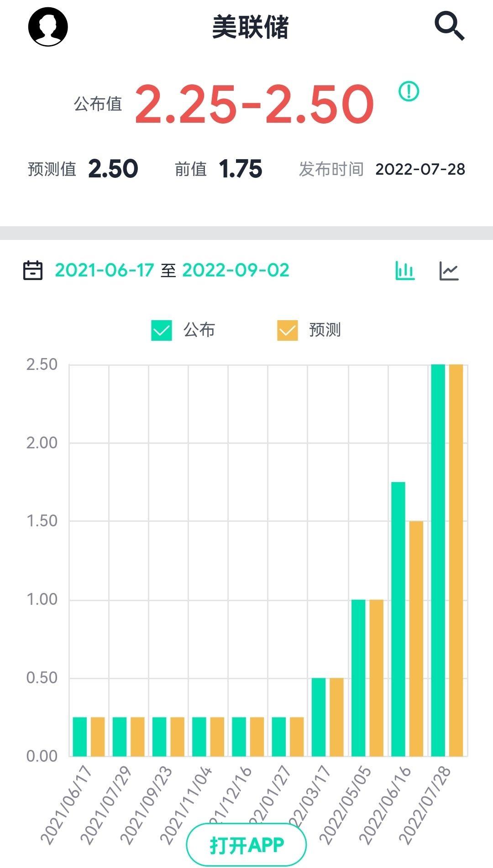493x868 pixels.
Task: Open the user profile avatar icon
Action: coord(48,26)
